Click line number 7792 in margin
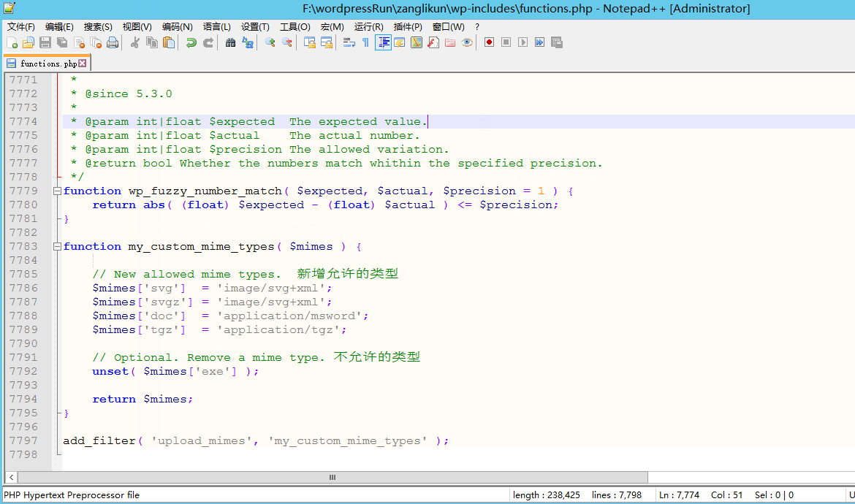 pyautogui.click(x=23, y=371)
